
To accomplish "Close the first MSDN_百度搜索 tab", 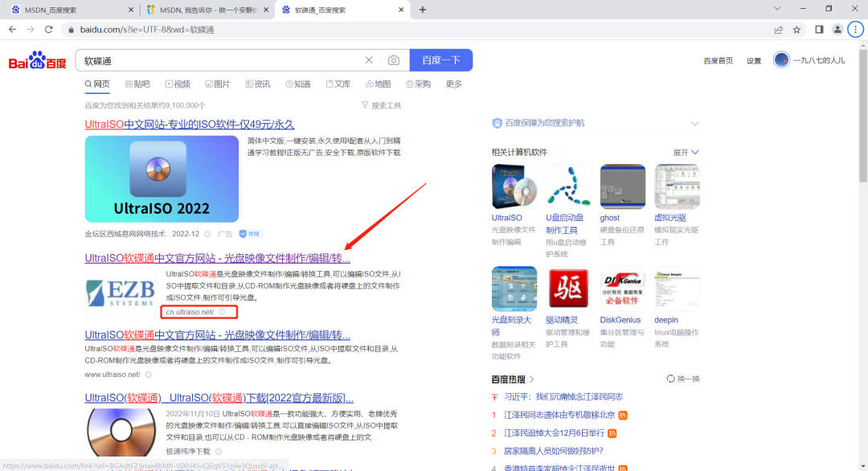I will [131, 10].
